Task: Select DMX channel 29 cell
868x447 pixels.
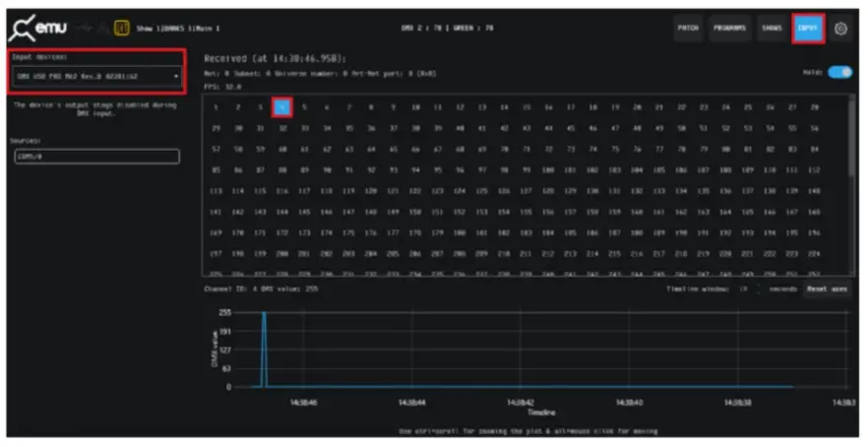Action: tap(216, 129)
